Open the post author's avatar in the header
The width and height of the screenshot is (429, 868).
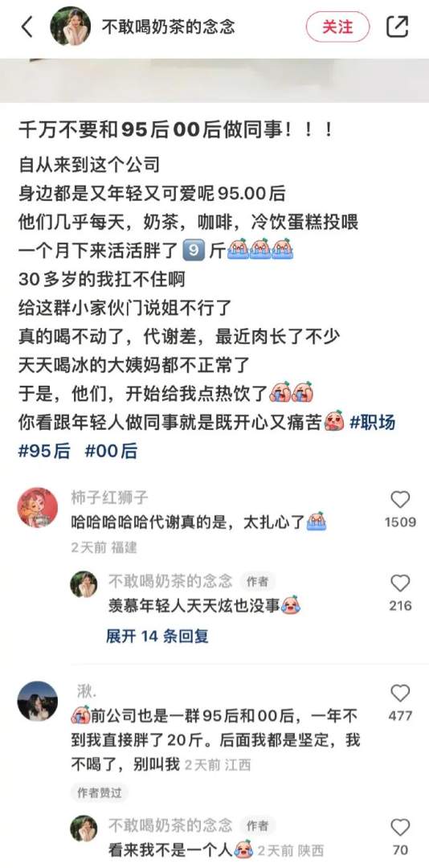pos(71,26)
